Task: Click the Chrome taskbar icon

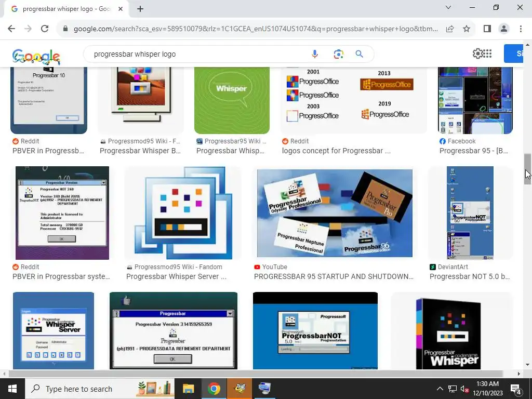Action: click(214, 389)
